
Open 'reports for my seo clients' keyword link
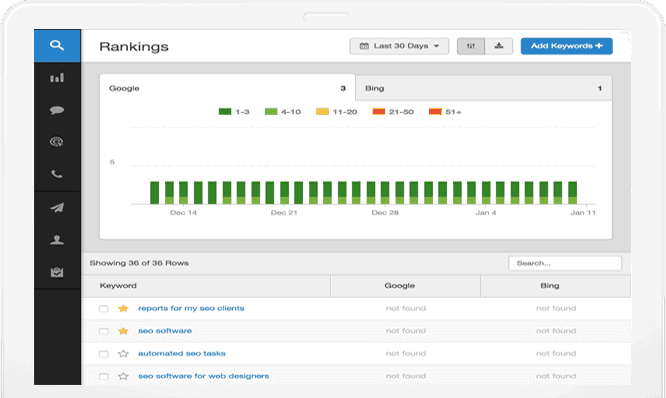click(191, 308)
